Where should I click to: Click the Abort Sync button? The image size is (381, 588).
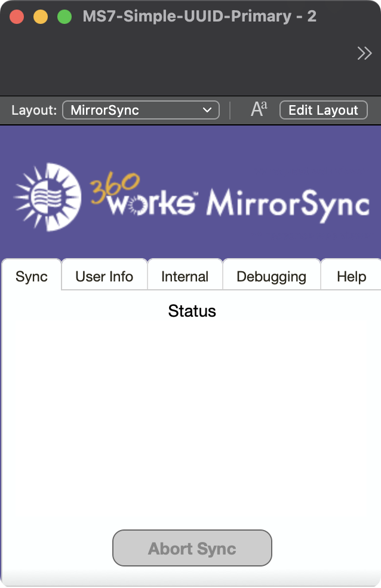(x=192, y=548)
